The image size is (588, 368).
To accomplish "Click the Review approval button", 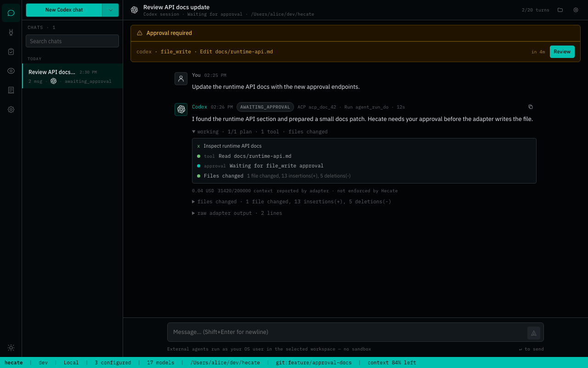I will tap(562, 52).
